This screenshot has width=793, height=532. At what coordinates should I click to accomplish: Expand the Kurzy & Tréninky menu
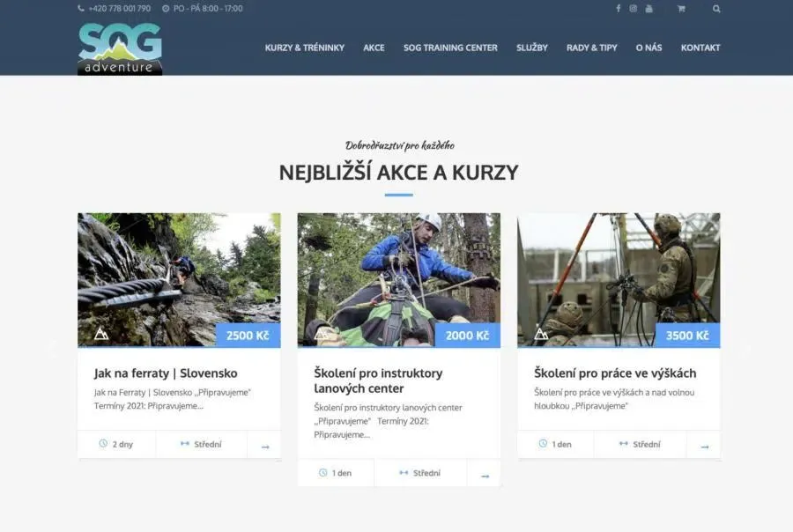304,48
